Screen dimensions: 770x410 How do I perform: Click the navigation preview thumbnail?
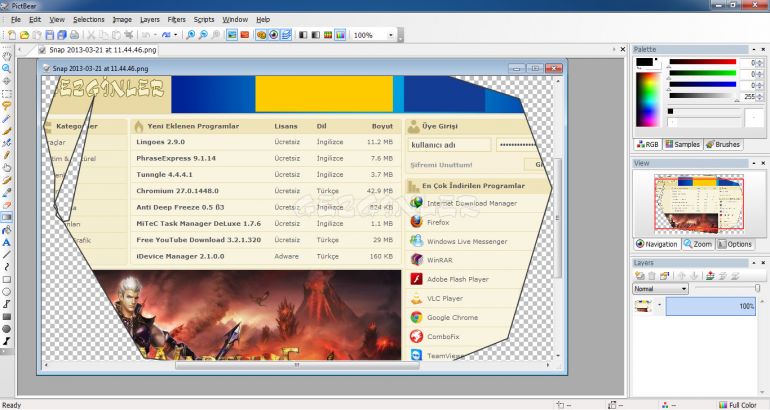point(698,204)
